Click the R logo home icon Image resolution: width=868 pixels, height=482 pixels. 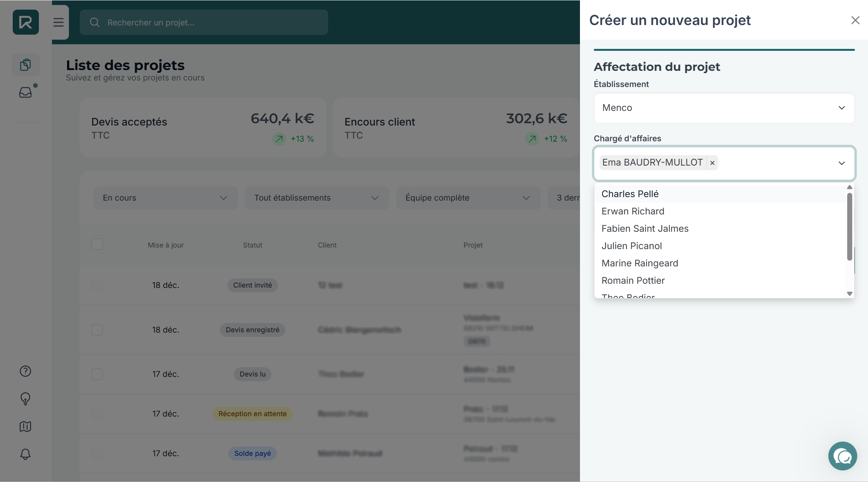tap(26, 22)
